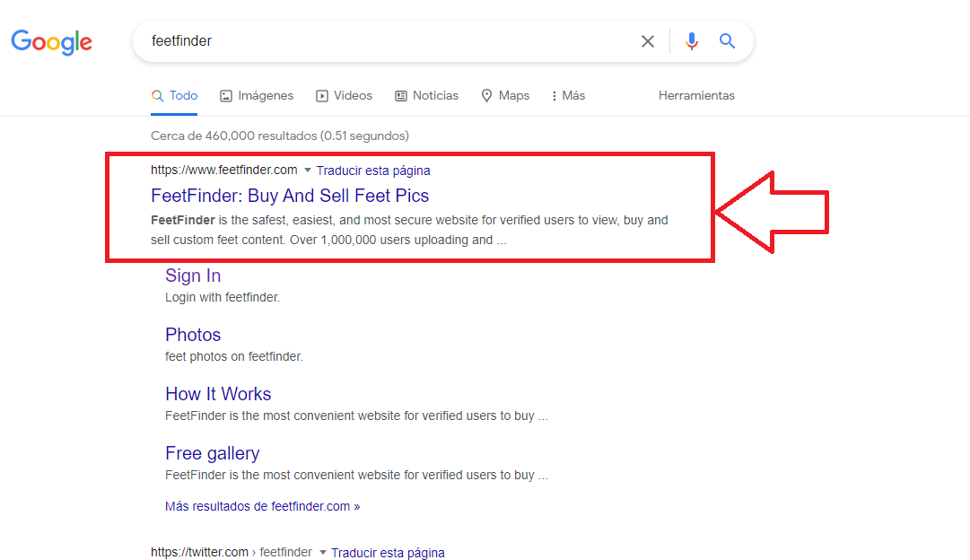Image resolution: width=970 pixels, height=560 pixels.
Task: Open the Videos tab
Action: pos(344,96)
